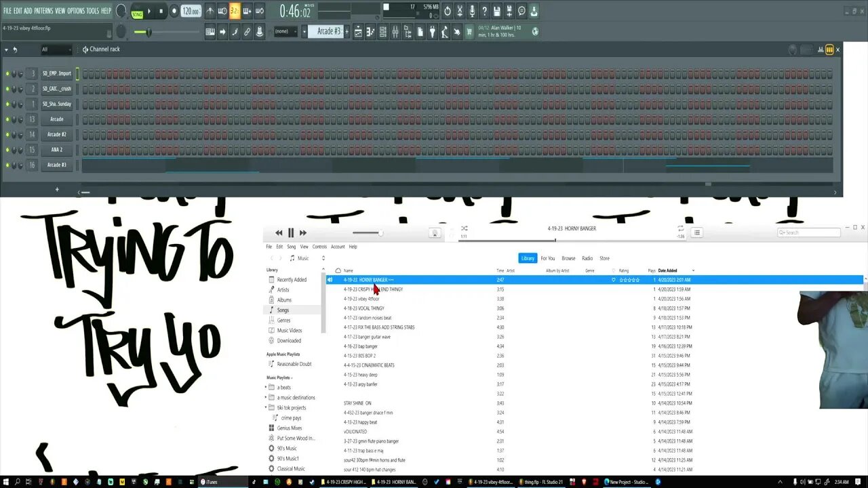
Task: Skip to previous track in iTunes
Action: pos(279,232)
